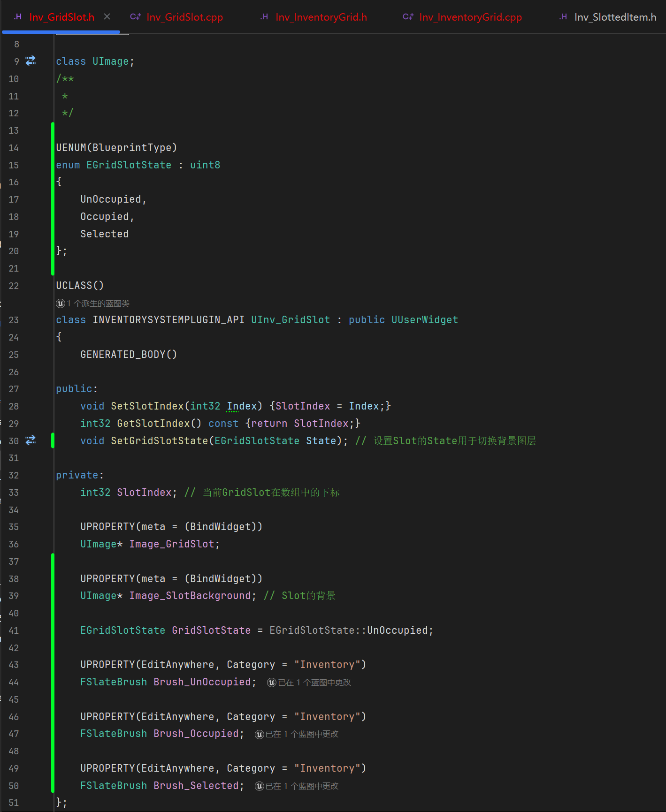The height and width of the screenshot is (812, 666).
Task: Click the UnOccupied enum value on line 17
Action: pyautogui.click(x=111, y=199)
